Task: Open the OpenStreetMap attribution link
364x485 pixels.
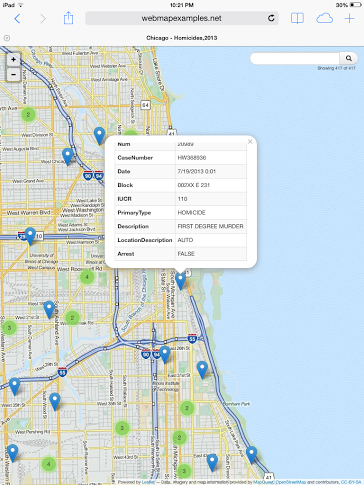Action: click(290, 482)
